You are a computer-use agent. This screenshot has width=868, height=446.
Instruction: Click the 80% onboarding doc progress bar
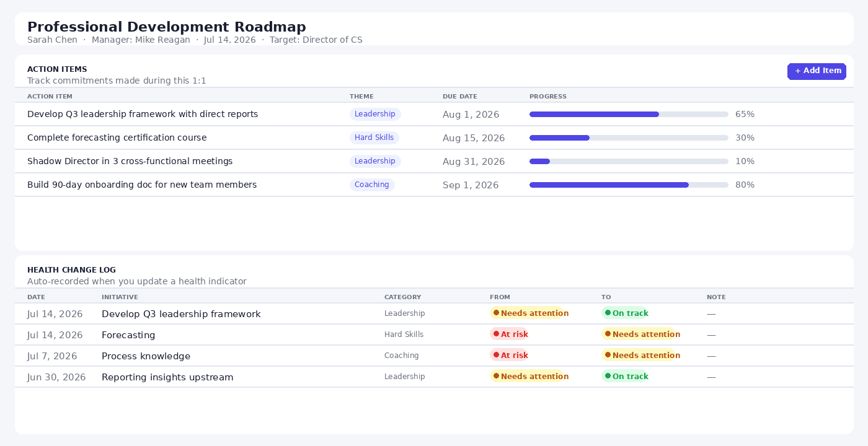click(629, 185)
